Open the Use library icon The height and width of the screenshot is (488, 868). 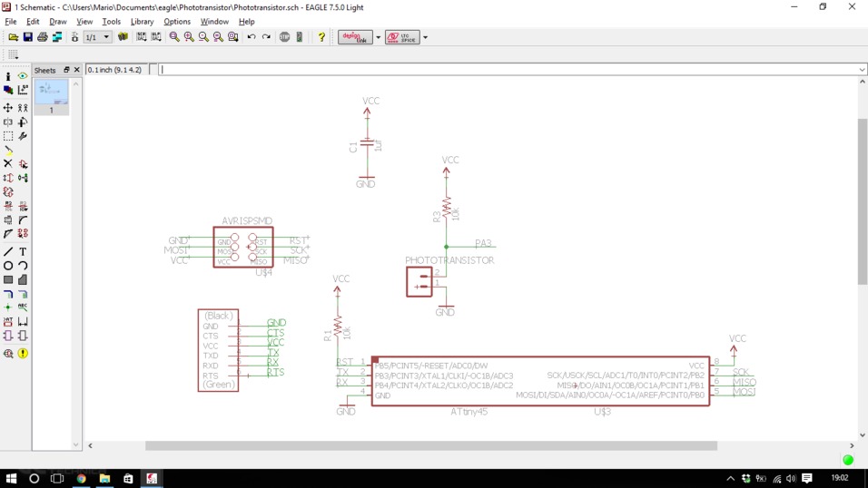[x=123, y=37]
